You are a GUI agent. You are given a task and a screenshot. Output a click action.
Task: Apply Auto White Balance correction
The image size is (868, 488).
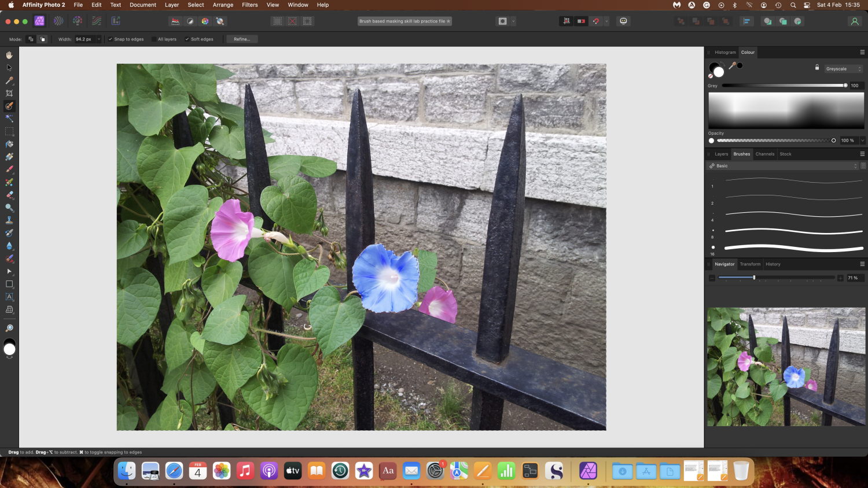tap(220, 21)
